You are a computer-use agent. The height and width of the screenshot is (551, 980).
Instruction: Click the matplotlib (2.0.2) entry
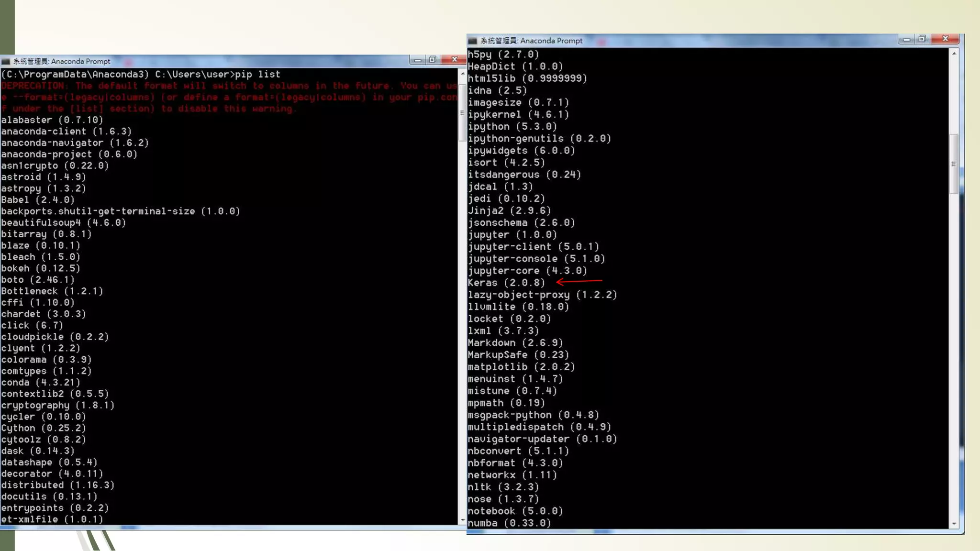tap(521, 367)
